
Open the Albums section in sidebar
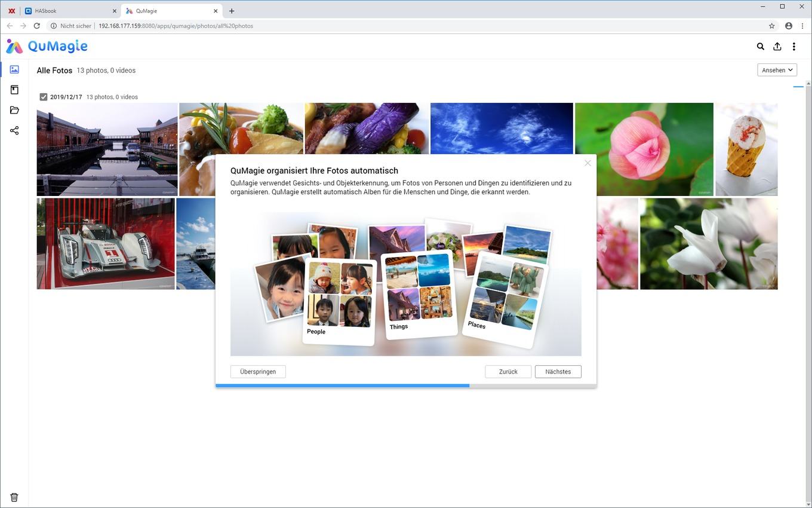coord(14,90)
